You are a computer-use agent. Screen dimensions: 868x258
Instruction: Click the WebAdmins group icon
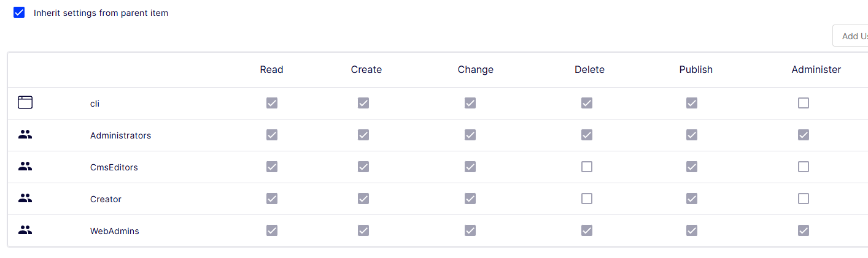pos(25,230)
